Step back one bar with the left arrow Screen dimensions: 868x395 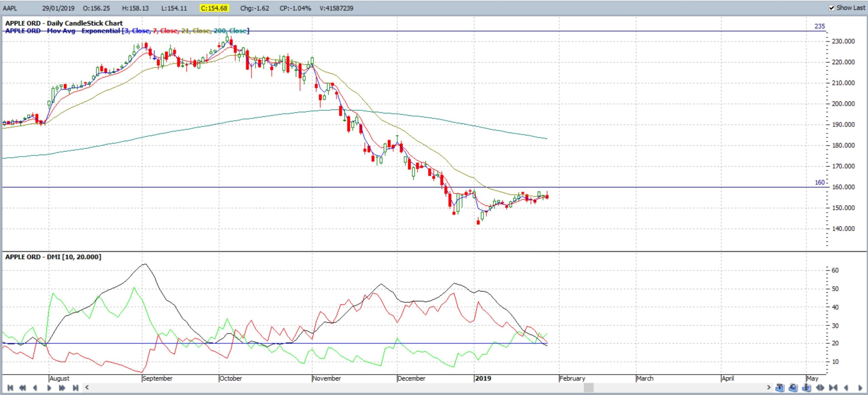(35, 388)
